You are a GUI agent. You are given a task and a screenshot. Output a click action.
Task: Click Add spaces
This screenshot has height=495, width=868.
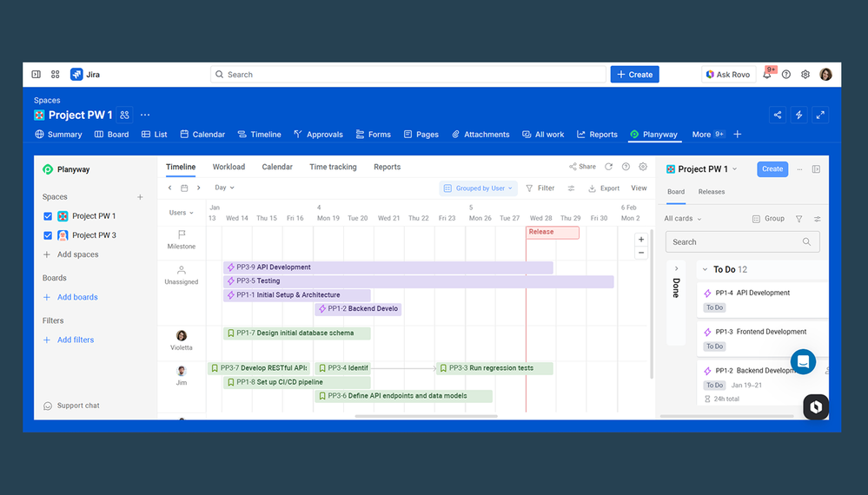[71, 254]
